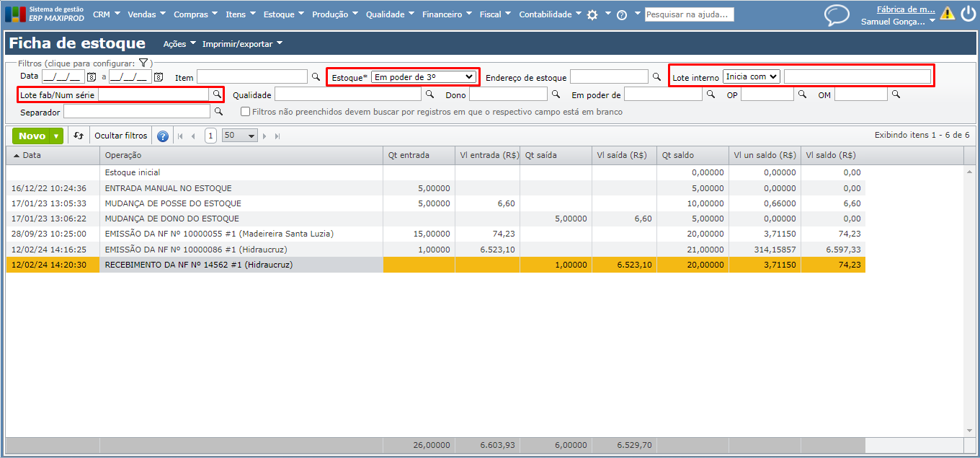This screenshot has width=980, height=458.
Task: Click the Pesquisar na ajuda search field
Action: point(689,14)
